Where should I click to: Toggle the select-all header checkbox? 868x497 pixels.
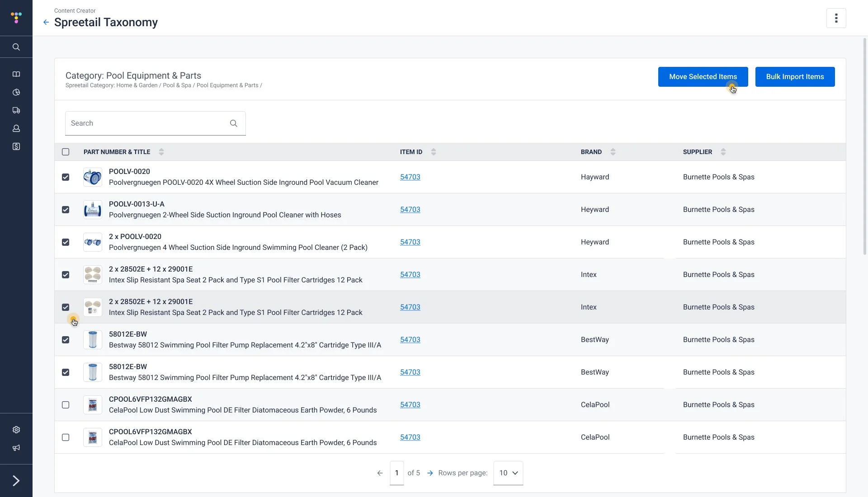pyautogui.click(x=66, y=152)
